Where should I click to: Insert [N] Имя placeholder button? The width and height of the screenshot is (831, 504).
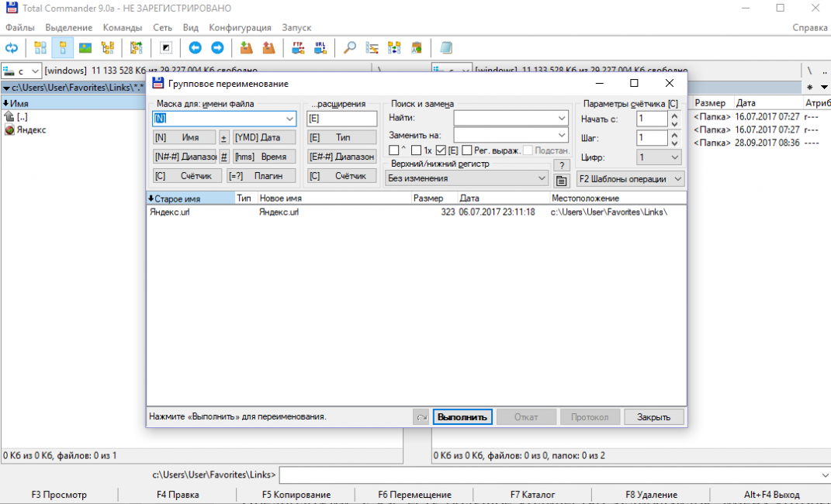point(184,138)
